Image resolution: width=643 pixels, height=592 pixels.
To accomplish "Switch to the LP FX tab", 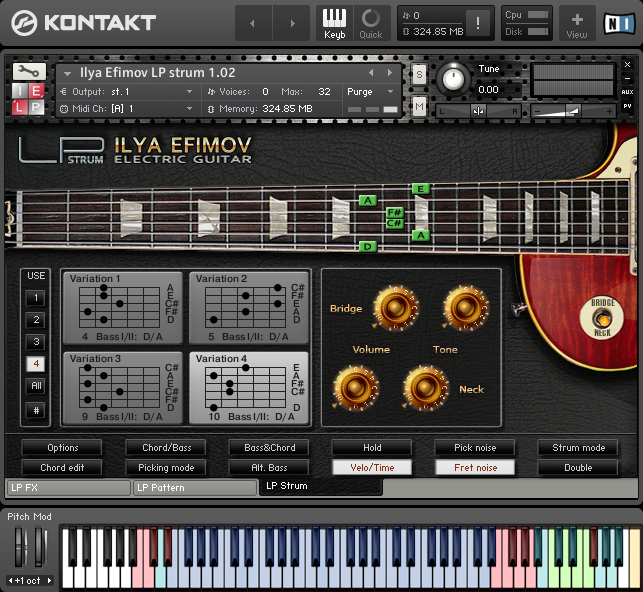I will tap(68, 488).
